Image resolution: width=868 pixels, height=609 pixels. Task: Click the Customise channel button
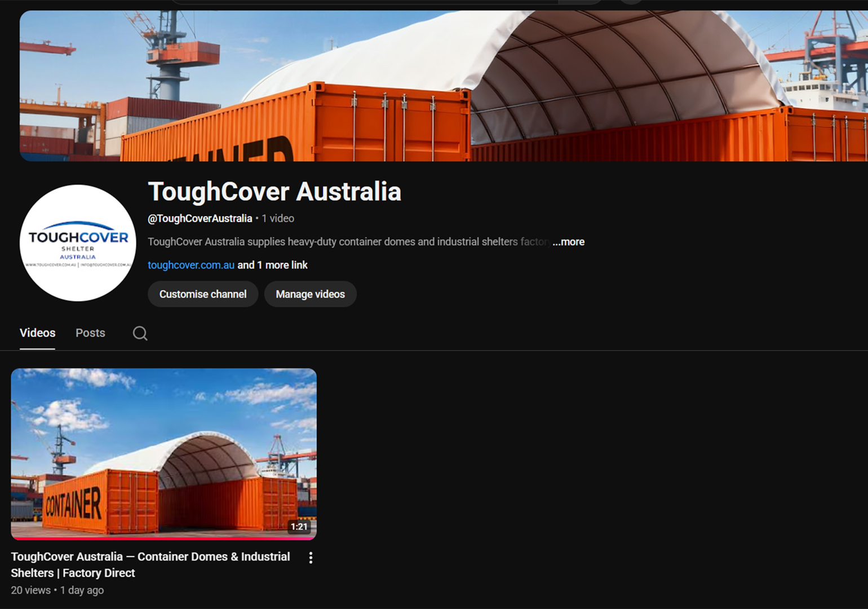203,294
